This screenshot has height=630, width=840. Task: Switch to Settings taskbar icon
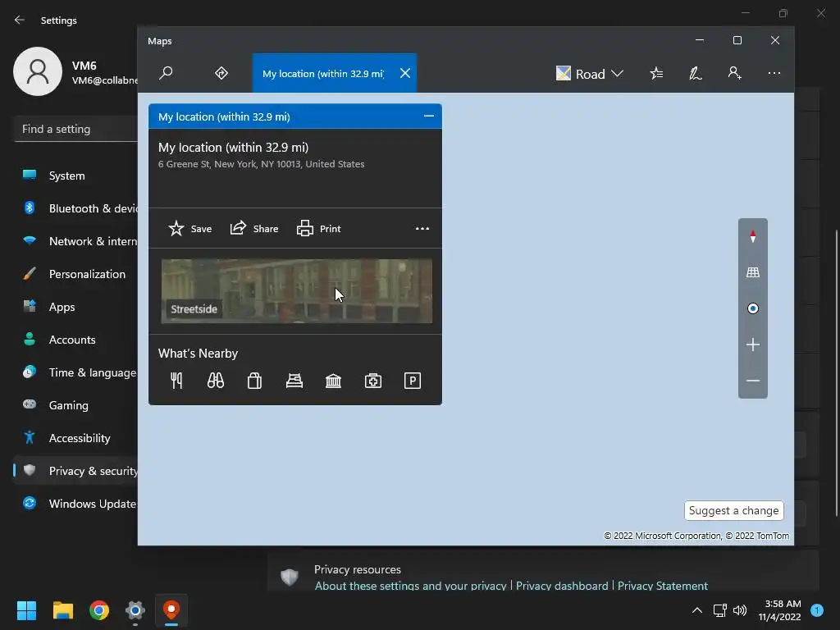point(135,609)
